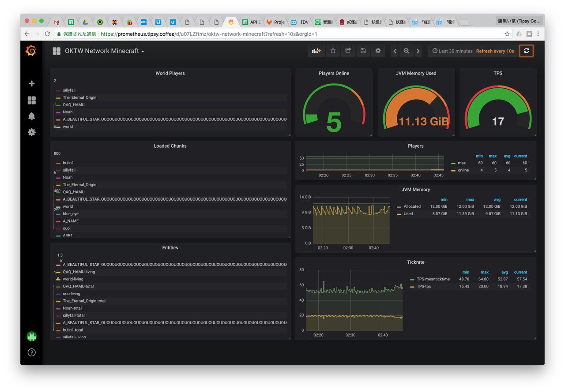Open the Tickrate panel title menu
This screenshot has width=565, height=392.
[x=416, y=262]
